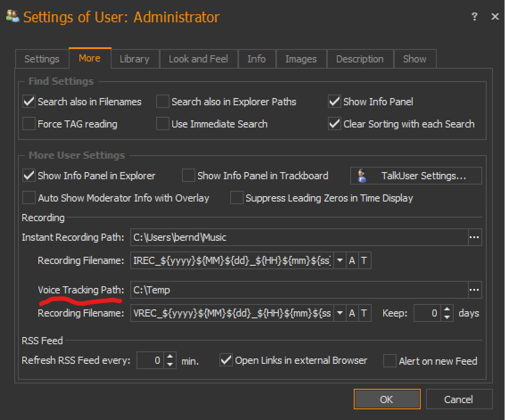Toggle Alert on new Feed checkbox
Image resolution: width=505 pixels, height=420 pixels.
[x=390, y=361]
